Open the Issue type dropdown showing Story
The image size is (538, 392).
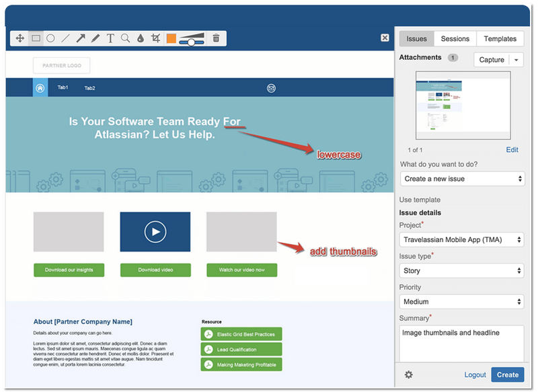pyautogui.click(x=461, y=270)
